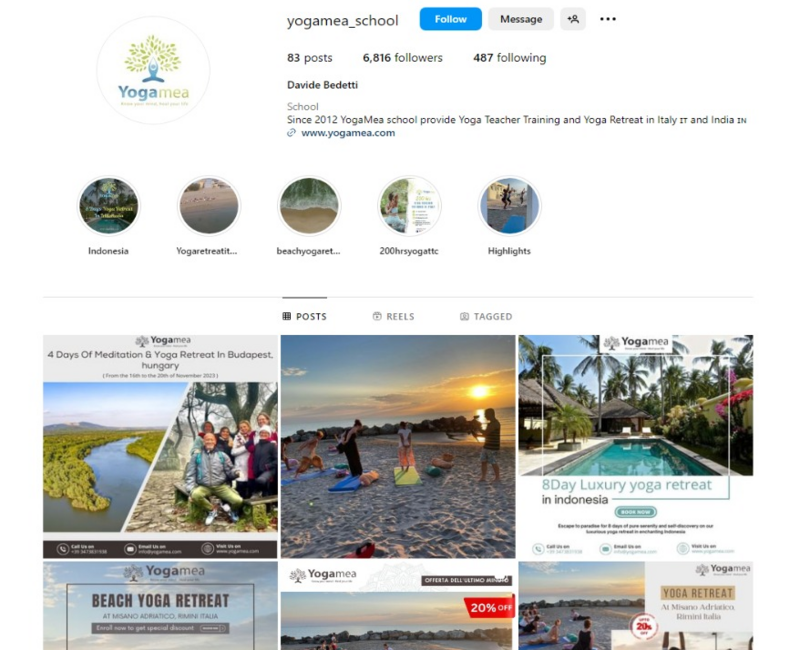
Task: Switch to the Tagged tab
Action: pyautogui.click(x=486, y=316)
